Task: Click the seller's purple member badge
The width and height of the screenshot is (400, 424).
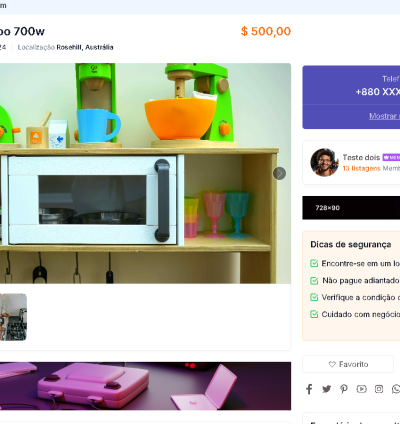Action: [391, 157]
